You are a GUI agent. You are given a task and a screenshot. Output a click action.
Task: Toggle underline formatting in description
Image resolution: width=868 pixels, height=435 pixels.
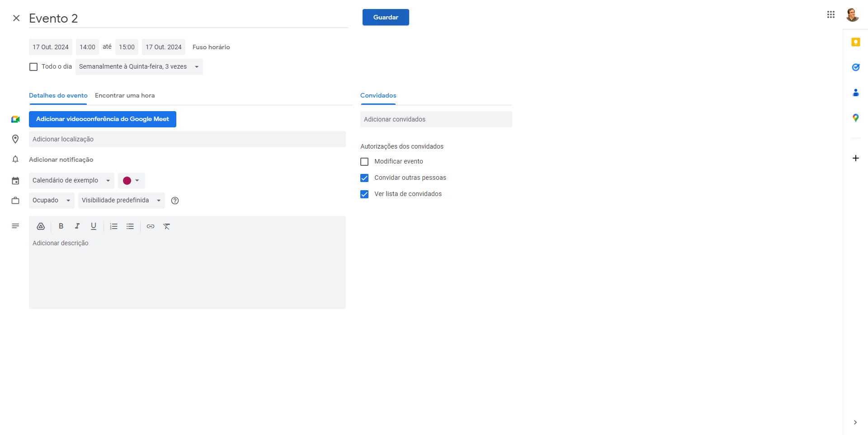coord(94,226)
